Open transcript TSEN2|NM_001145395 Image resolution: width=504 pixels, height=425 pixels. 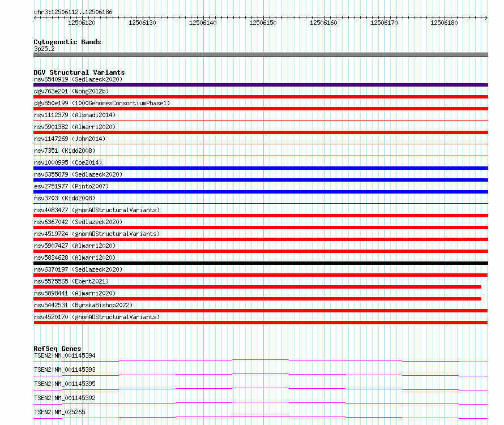click(65, 384)
